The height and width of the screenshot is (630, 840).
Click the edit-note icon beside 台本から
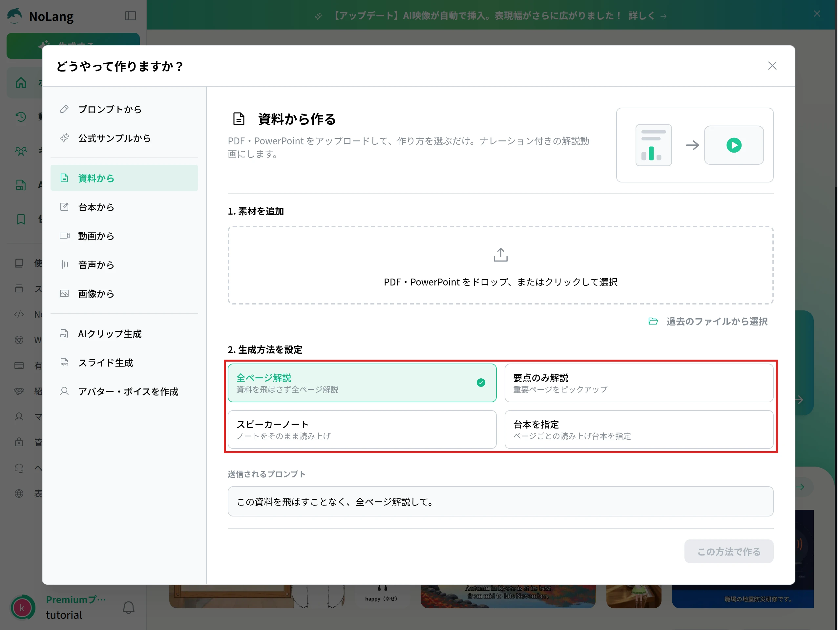coord(65,207)
